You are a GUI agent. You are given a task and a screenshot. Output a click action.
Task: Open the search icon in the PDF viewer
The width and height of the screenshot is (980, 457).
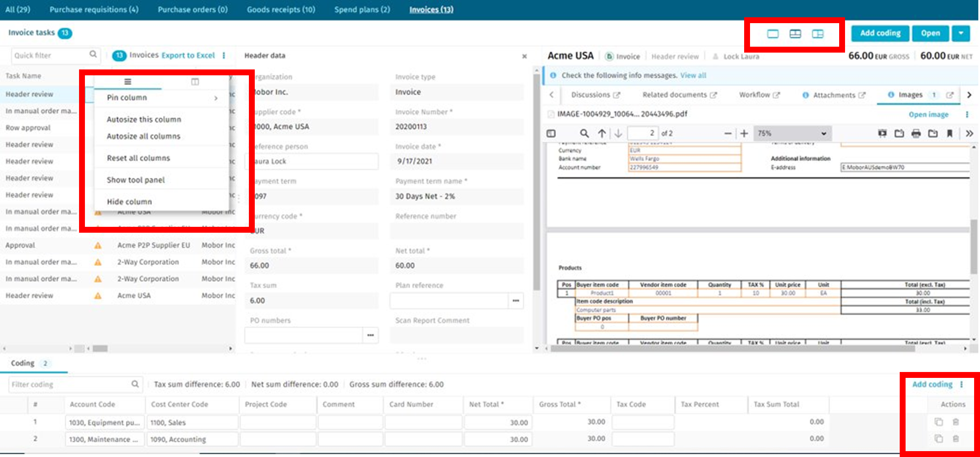pos(584,133)
